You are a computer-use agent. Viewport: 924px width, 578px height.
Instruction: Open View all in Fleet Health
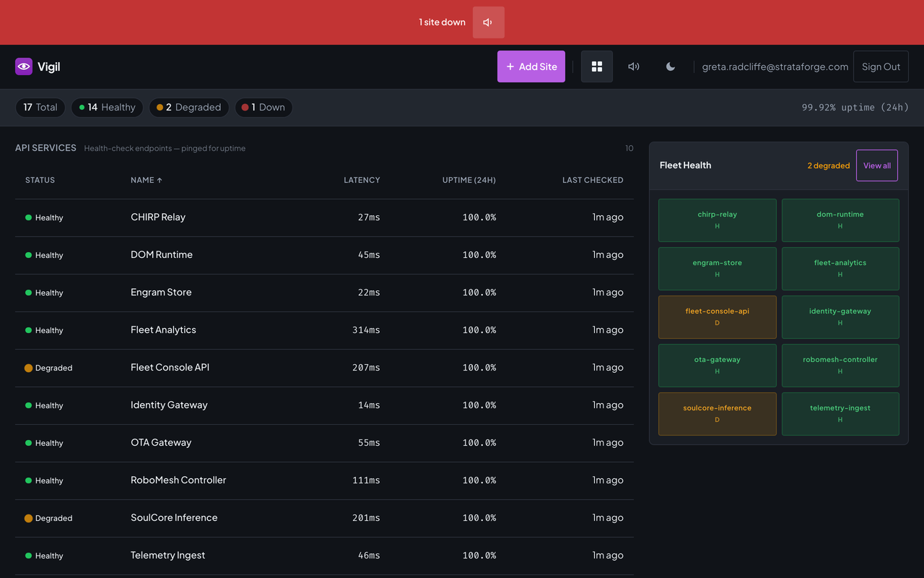click(x=877, y=165)
